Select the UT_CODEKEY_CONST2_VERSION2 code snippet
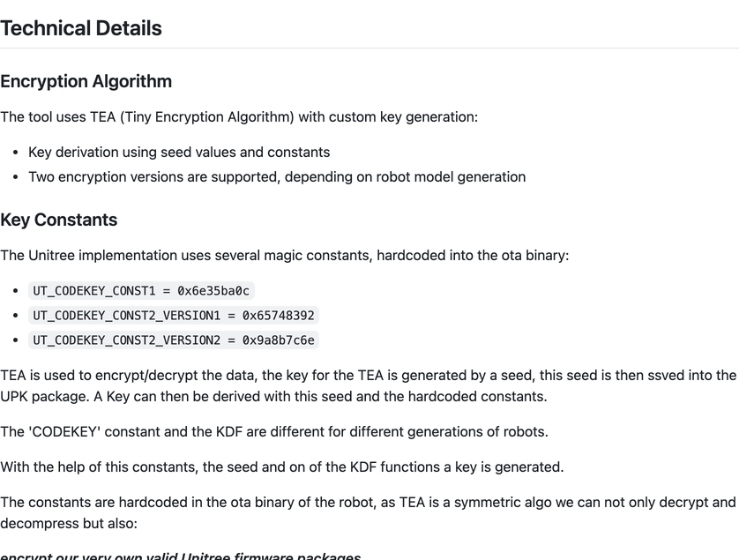The image size is (739, 560). click(x=174, y=340)
